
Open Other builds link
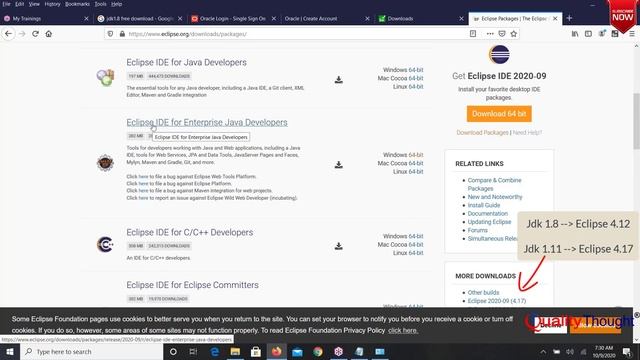click(483, 293)
